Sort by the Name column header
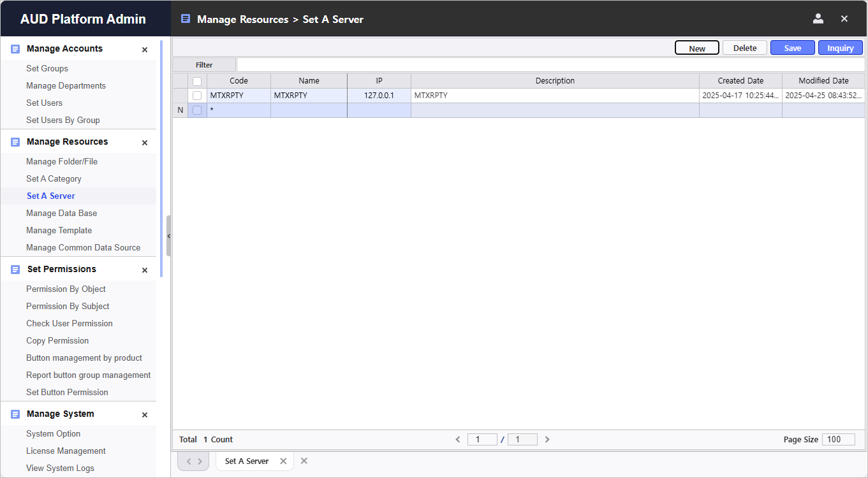 pos(309,81)
